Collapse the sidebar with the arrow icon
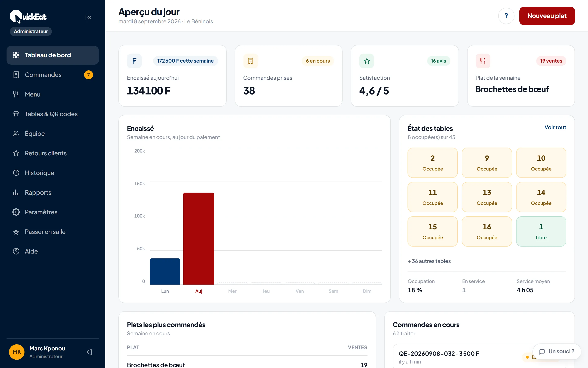Viewport: 588px width, 368px height. (88, 17)
